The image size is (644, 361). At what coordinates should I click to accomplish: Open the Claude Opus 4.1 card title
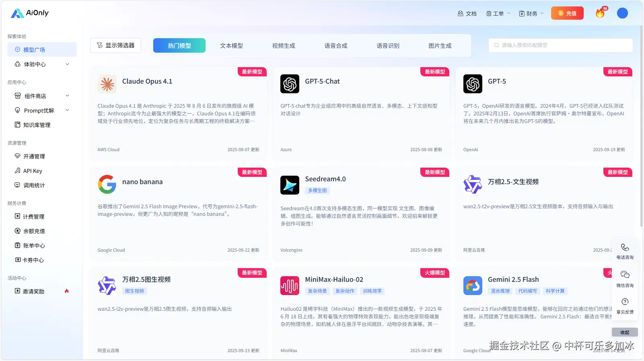pos(147,81)
